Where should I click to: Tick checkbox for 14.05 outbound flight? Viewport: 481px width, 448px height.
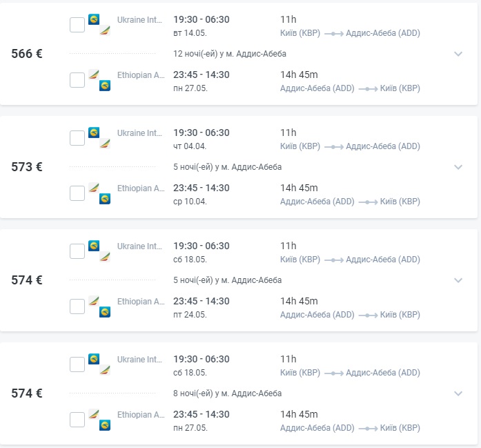pyautogui.click(x=77, y=25)
